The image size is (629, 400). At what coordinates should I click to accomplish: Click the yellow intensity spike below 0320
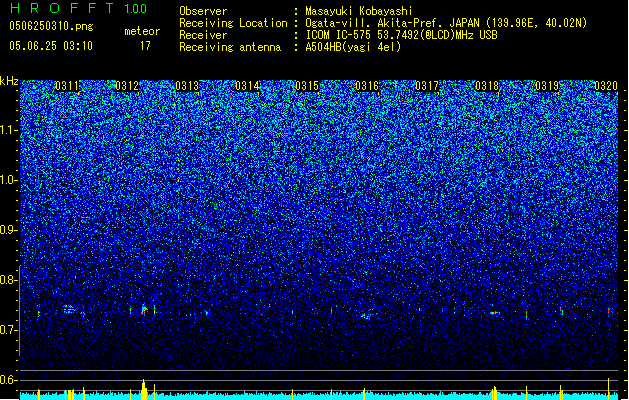[609, 388]
